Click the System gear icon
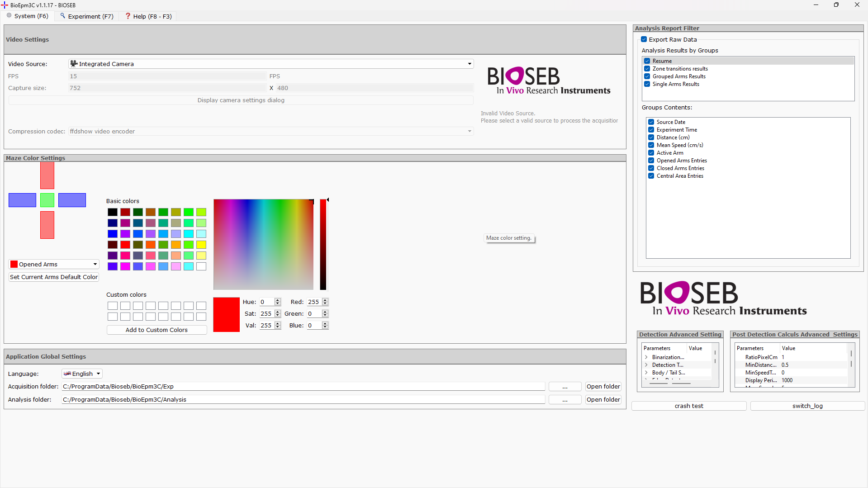The height and width of the screenshot is (488, 868). click(9, 16)
